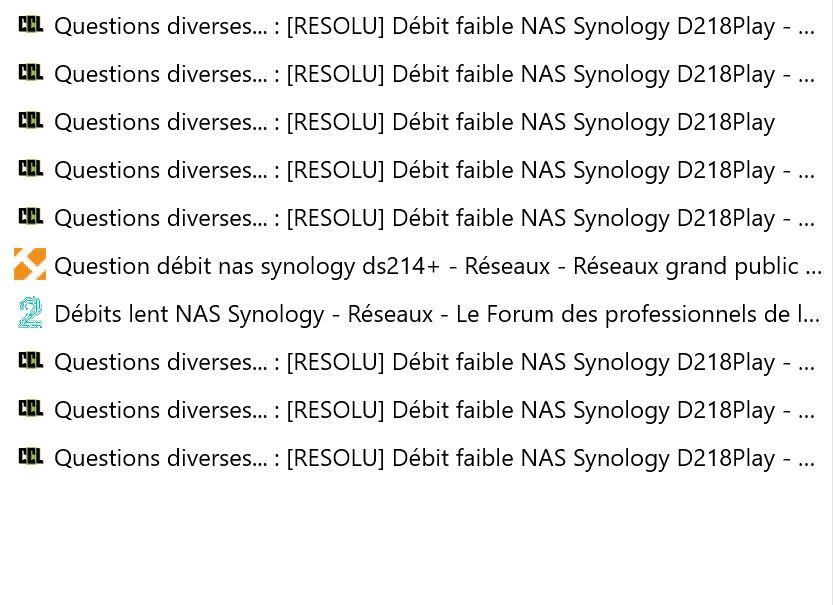Click the CCL icon beside the untruncated D218Play entry
The height and width of the screenshot is (605, 833).
click(x=30, y=120)
